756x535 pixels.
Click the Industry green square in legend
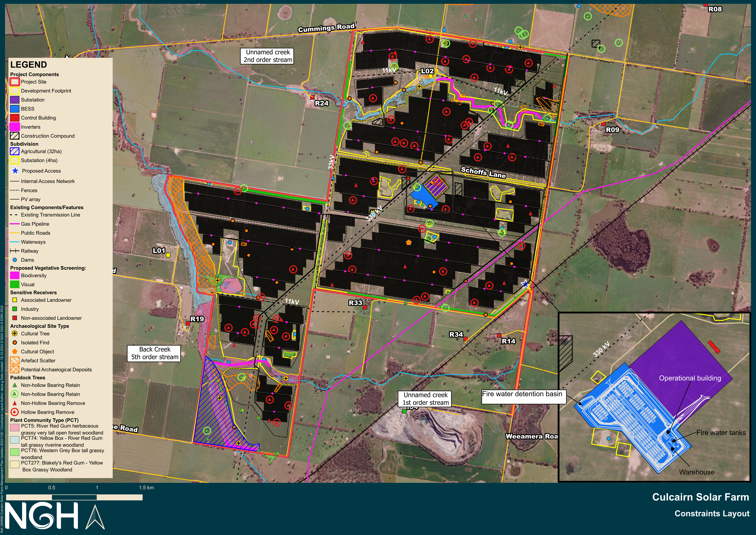pyautogui.click(x=14, y=309)
